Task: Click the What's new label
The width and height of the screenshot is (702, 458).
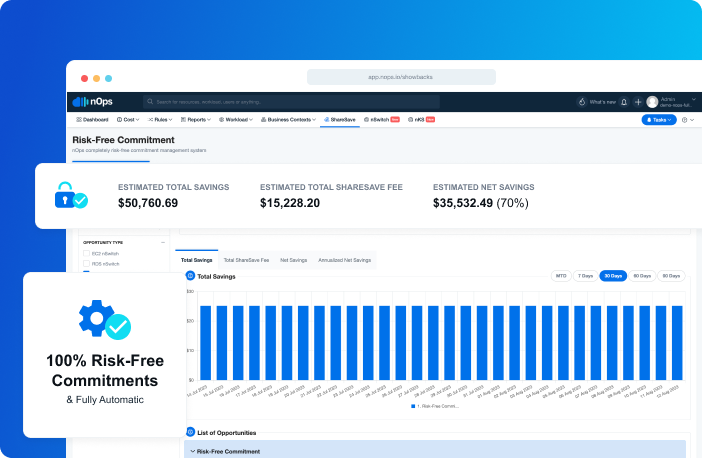Action: (x=602, y=102)
